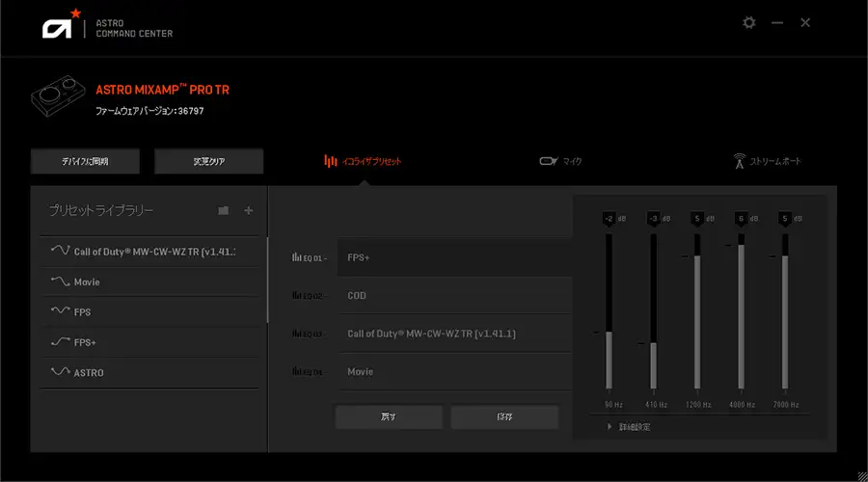Close the Astro Command Center window
The width and height of the screenshot is (868, 482).
[x=805, y=23]
